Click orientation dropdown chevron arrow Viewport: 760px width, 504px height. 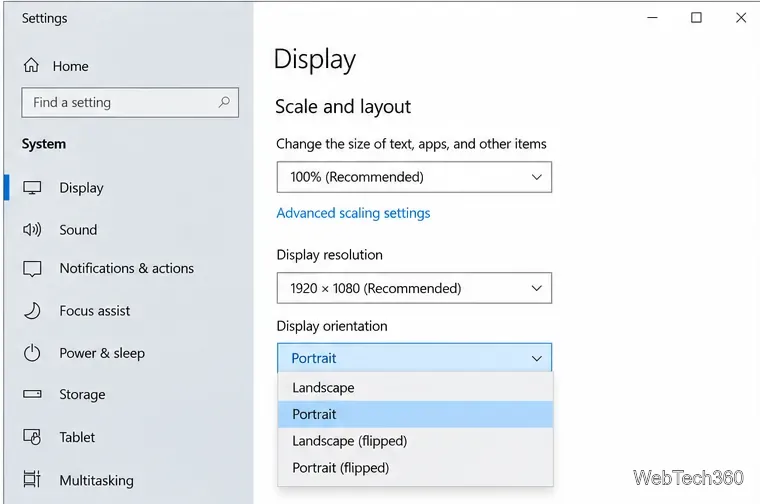(x=537, y=359)
